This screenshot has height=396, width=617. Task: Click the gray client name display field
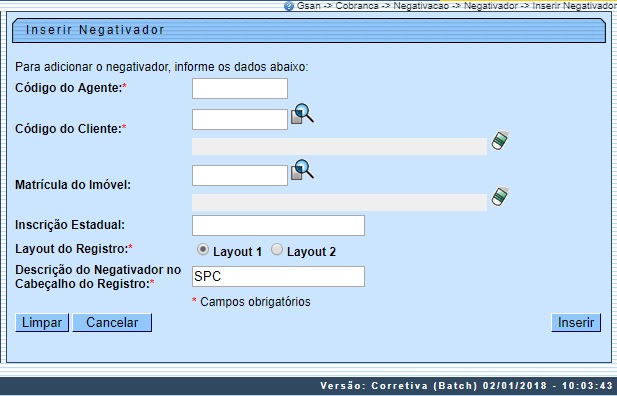click(x=339, y=146)
